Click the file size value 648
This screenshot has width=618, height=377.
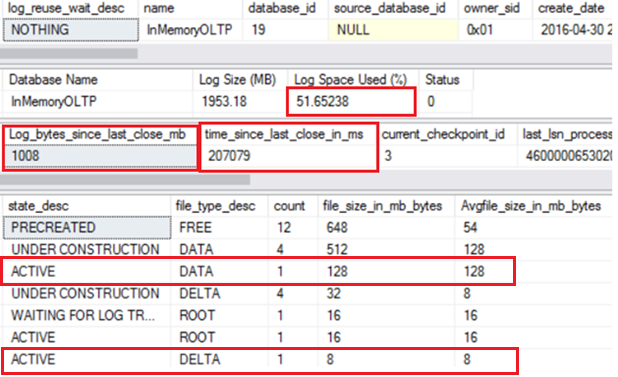(337, 228)
